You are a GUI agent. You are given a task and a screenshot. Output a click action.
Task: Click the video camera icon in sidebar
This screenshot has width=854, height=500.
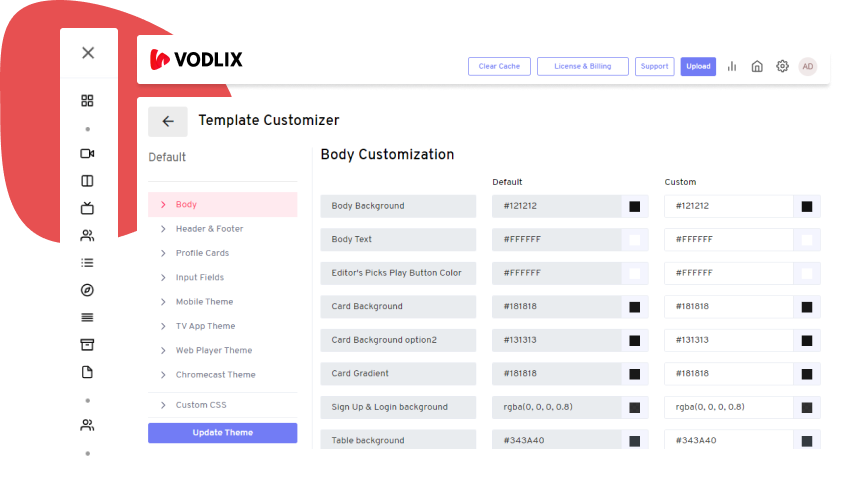[x=87, y=154]
